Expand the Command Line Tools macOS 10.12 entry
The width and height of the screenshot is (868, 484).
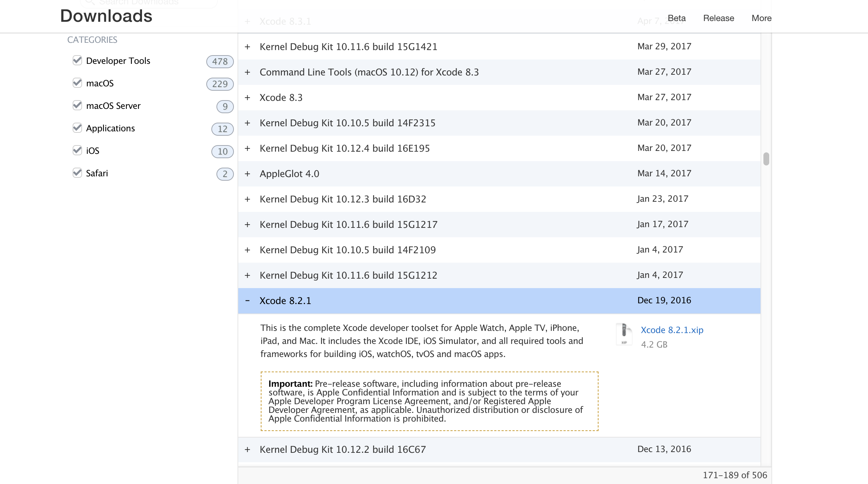248,72
